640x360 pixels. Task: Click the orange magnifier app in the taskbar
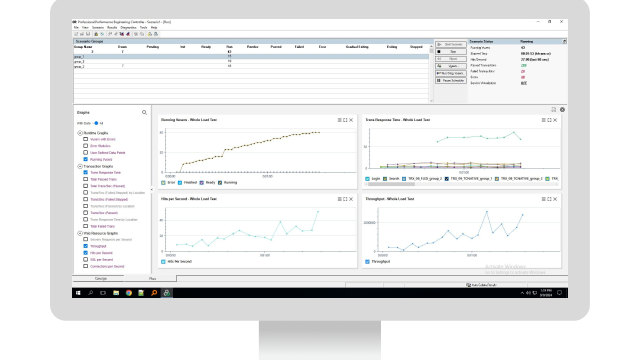[154, 293]
